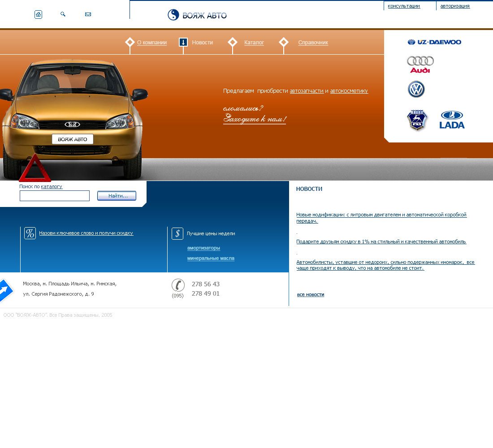Click diamond marker beside Каталог

point(232,42)
